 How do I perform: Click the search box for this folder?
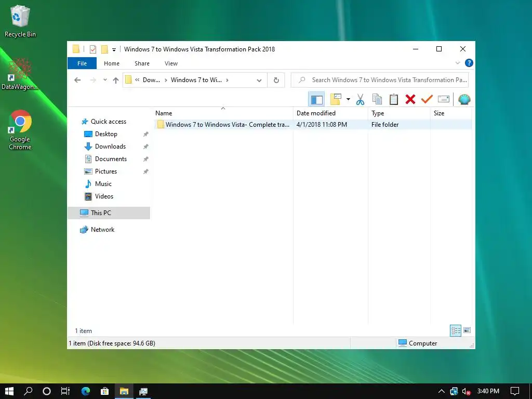tap(380, 80)
